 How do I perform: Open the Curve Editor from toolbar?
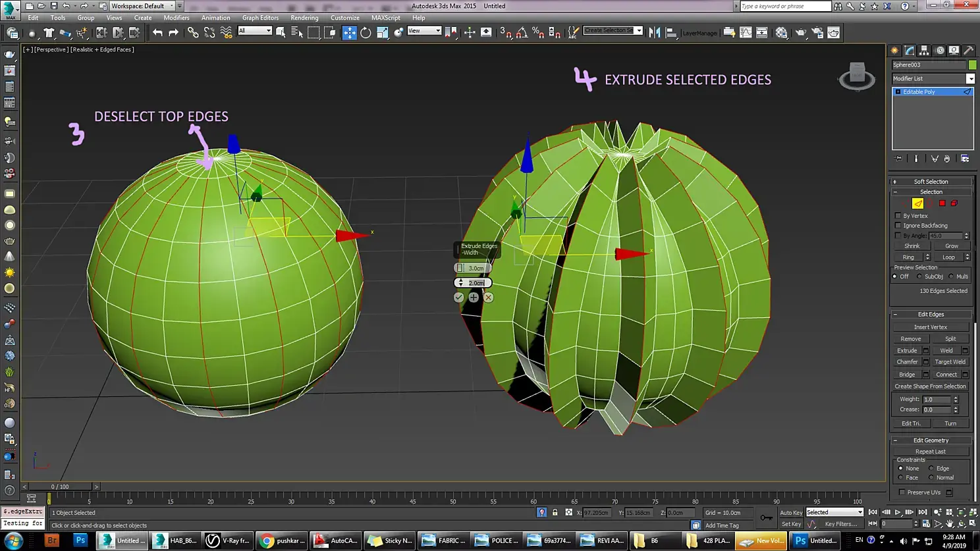click(746, 32)
